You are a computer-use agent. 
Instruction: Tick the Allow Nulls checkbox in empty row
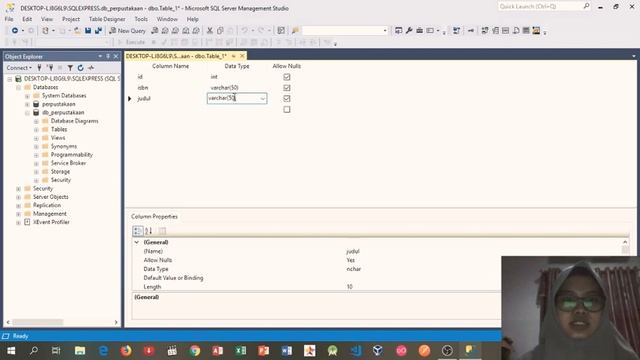click(x=287, y=109)
